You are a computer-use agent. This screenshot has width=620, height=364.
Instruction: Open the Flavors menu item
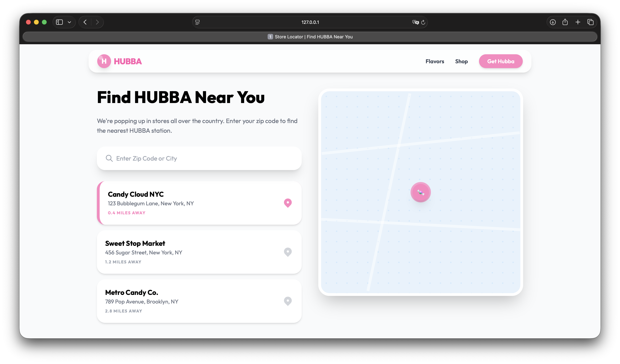[x=435, y=61]
